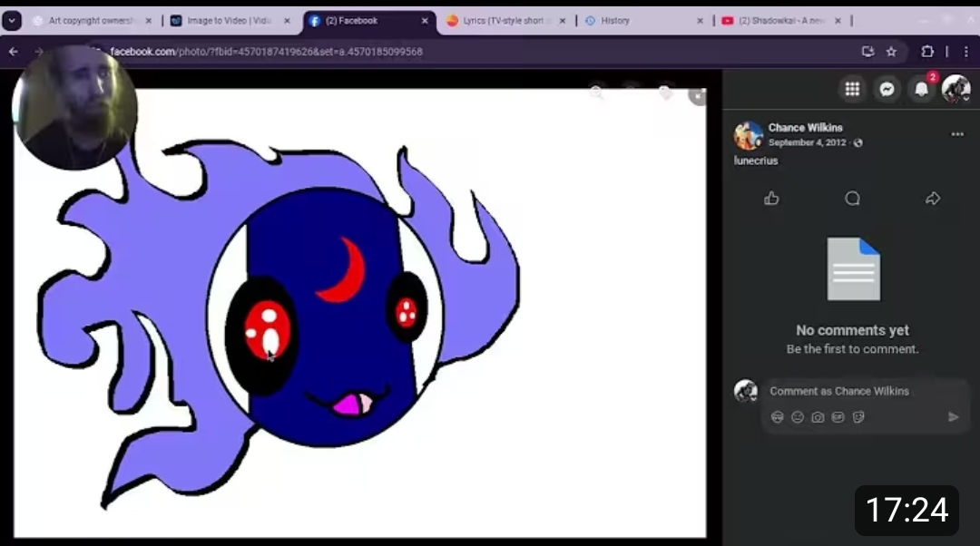The image size is (980, 546).
Task: Open the Facebook apps grid menu
Action: click(852, 89)
